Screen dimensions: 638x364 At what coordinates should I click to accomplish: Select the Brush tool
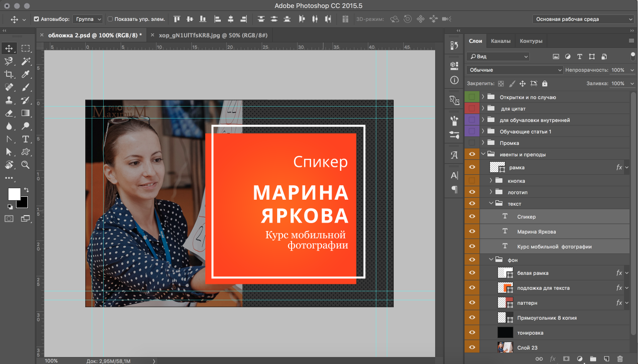tap(25, 87)
